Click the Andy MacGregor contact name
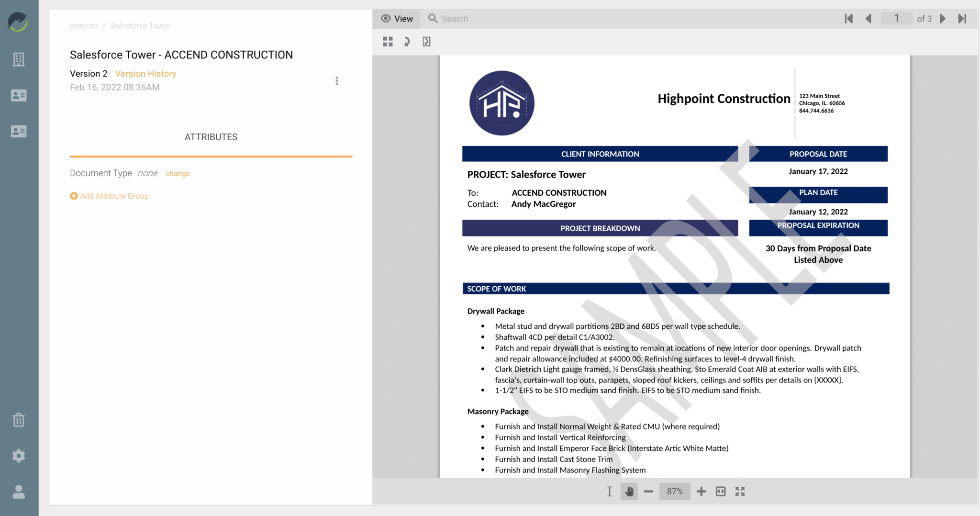 (544, 204)
